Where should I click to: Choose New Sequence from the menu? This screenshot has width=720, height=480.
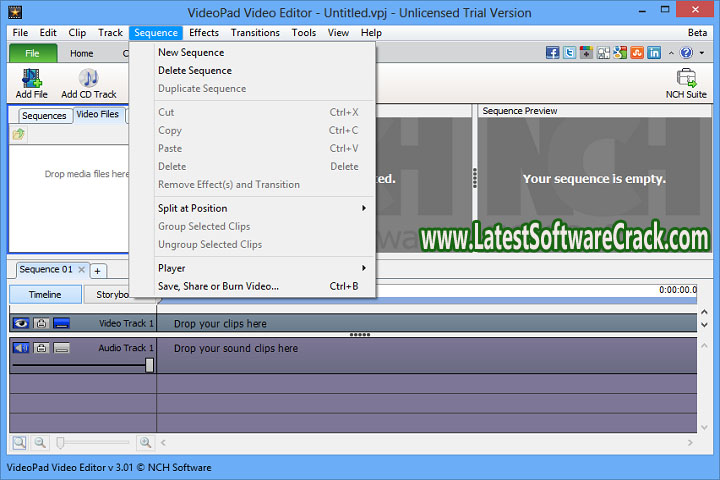[x=191, y=52]
